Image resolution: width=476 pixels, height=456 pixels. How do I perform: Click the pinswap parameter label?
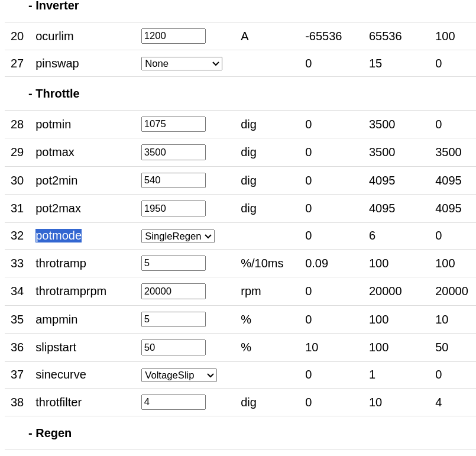point(57,63)
